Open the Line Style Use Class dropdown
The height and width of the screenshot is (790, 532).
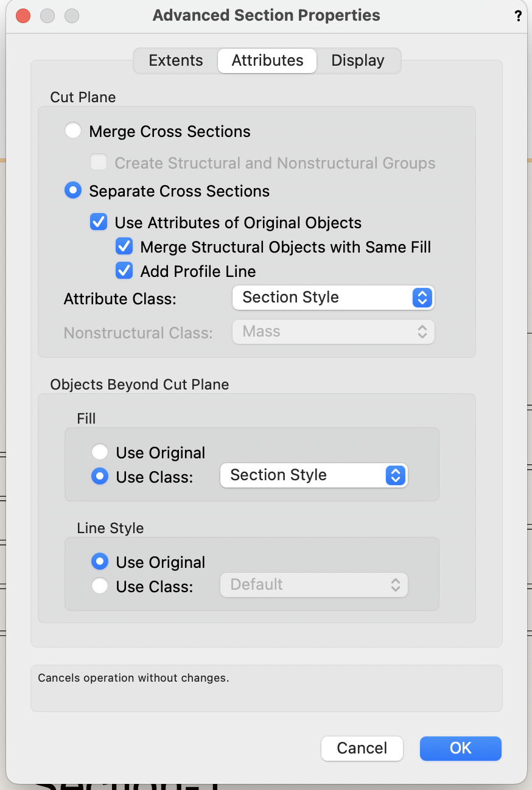313,584
